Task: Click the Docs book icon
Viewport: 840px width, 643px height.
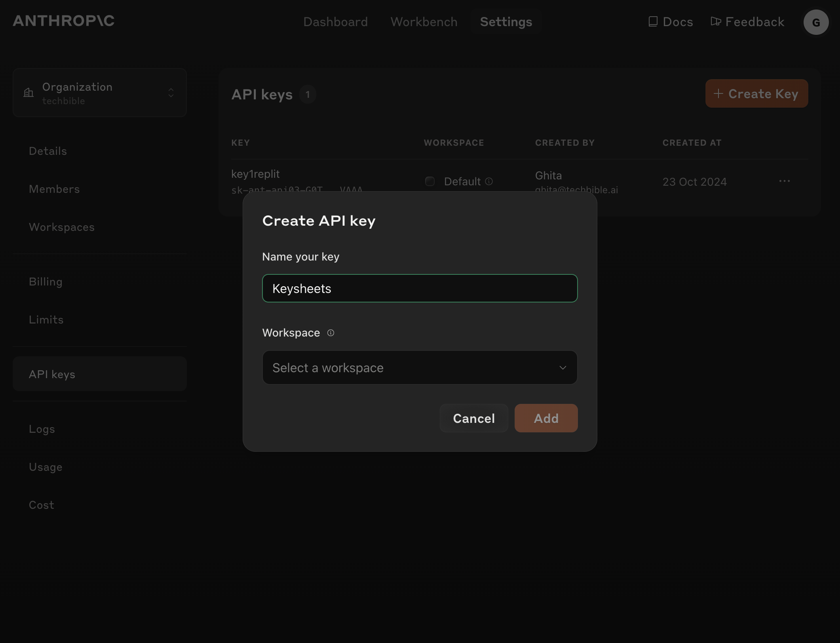Action: (x=653, y=21)
